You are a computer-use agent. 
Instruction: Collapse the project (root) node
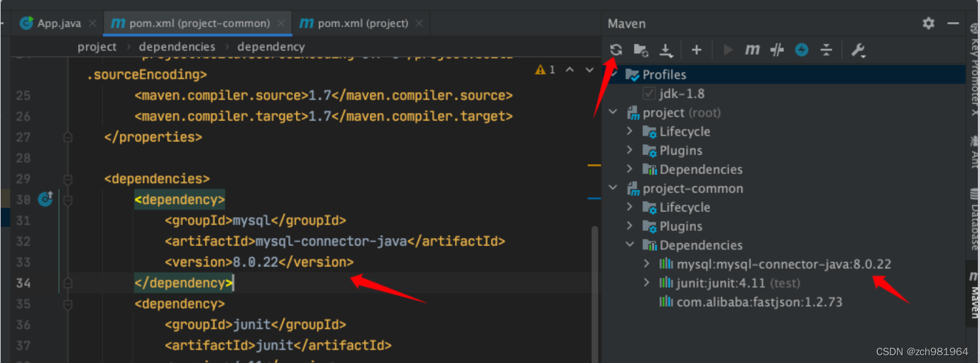pyautogui.click(x=614, y=113)
